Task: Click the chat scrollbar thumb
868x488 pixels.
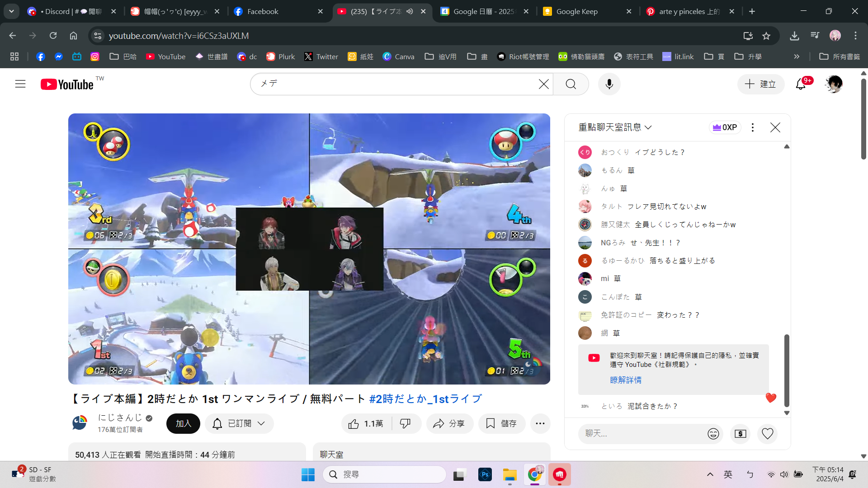Action: tap(787, 371)
